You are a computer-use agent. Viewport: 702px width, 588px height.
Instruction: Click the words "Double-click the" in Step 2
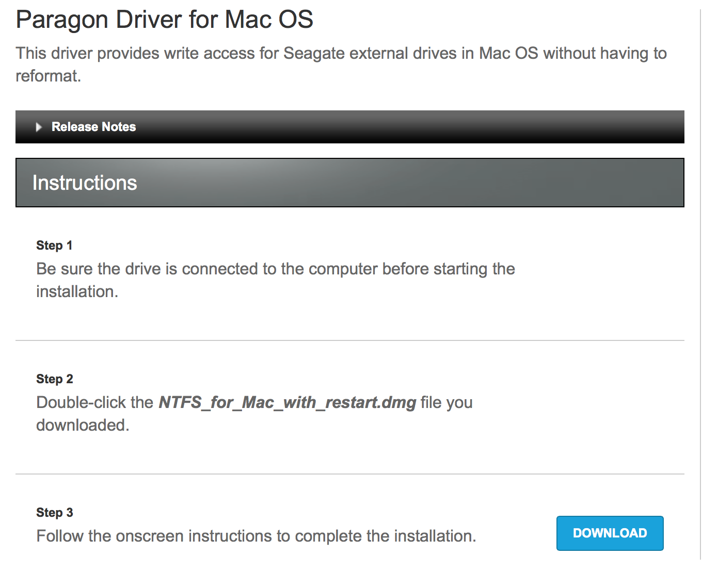click(94, 402)
